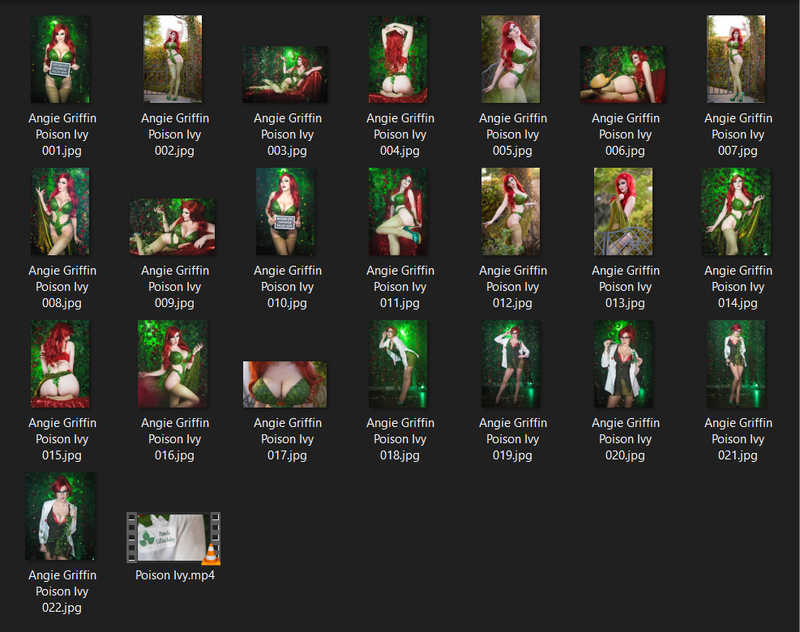Viewport: 800px width, 632px height.
Task: Select thumbnail of Angie Griffin Poison Ivy 005.jpg
Action: click(511, 59)
